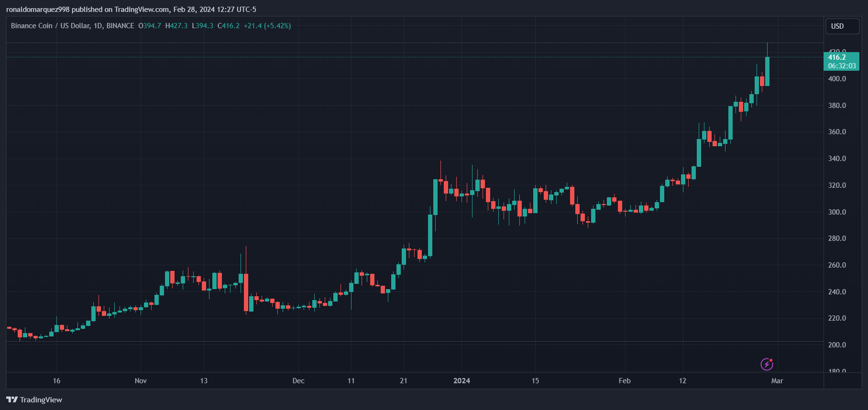
Task: Select the Nov label on time axis
Action: click(x=141, y=381)
